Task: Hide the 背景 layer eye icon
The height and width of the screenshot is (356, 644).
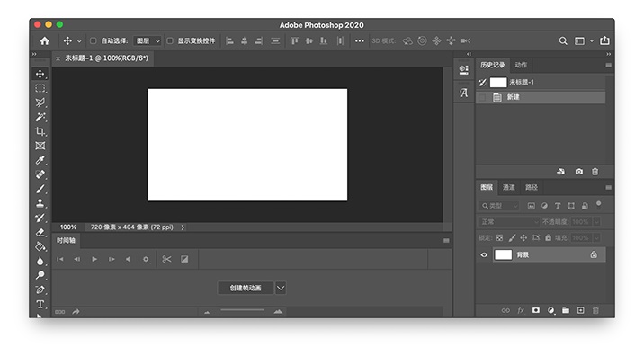Action: [x=484, y=255]
